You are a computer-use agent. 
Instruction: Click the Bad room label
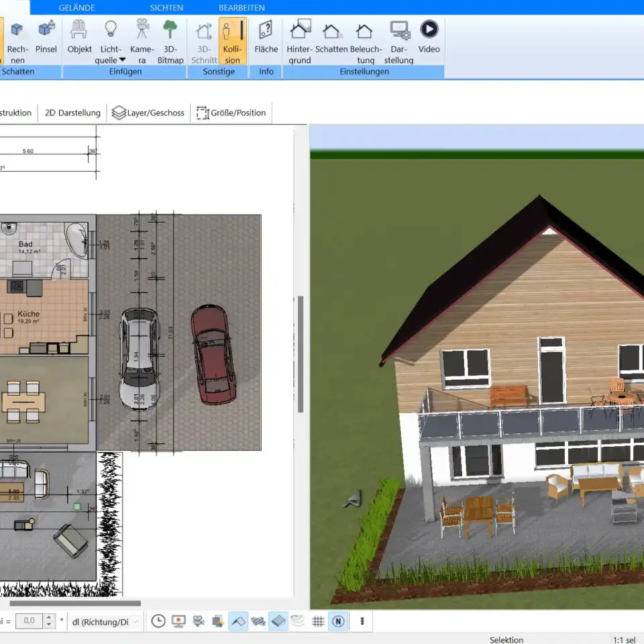25,244
